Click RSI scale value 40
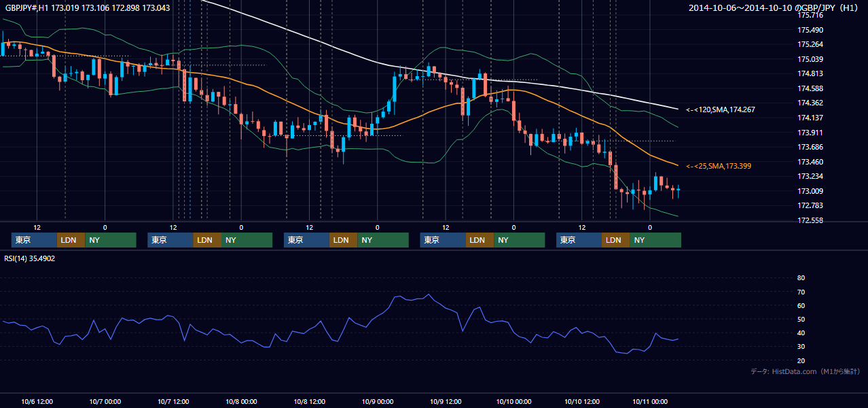Screen dimensions: 868x408 coord(801,333)
